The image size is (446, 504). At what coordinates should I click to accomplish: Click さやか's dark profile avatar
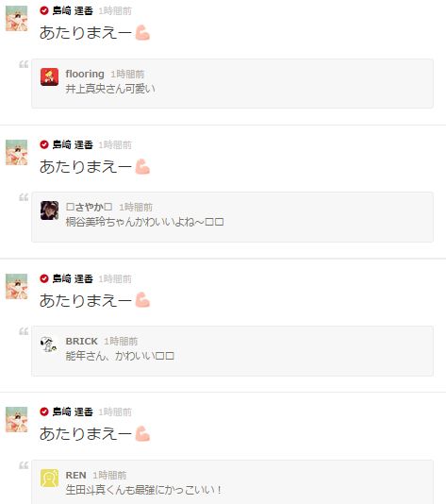point(49,210)
